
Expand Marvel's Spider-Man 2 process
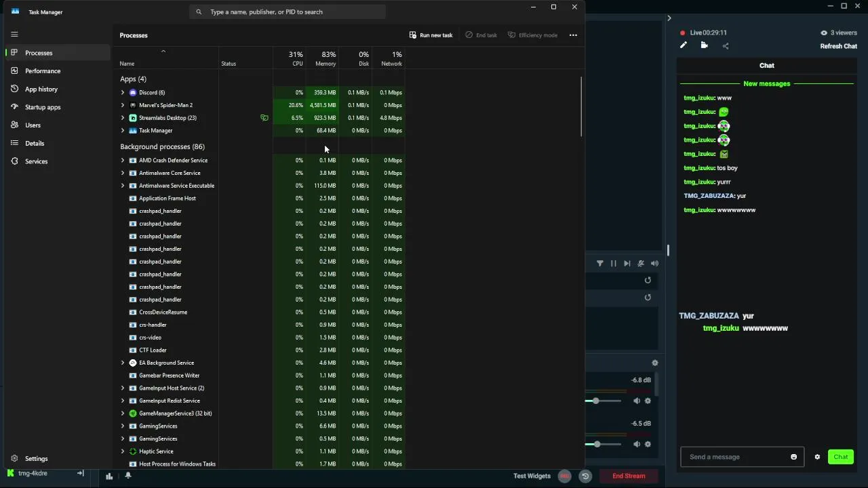[x=123, y=105]
